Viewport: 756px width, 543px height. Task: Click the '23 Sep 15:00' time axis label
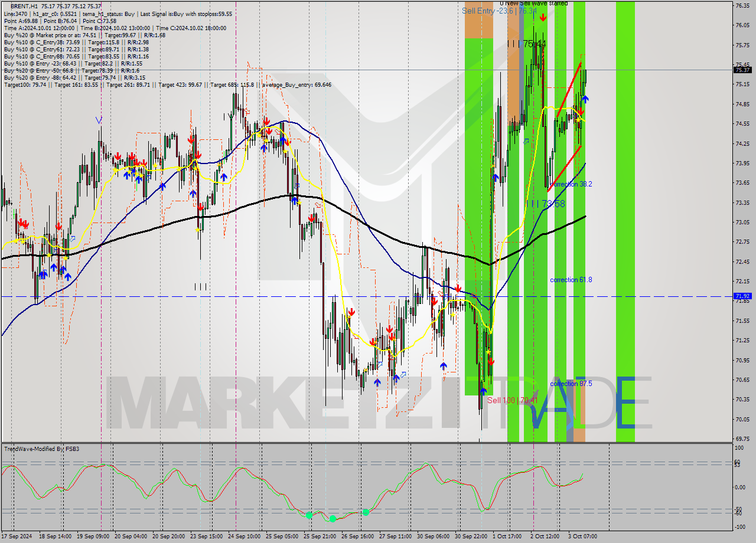tap(207, 537)
